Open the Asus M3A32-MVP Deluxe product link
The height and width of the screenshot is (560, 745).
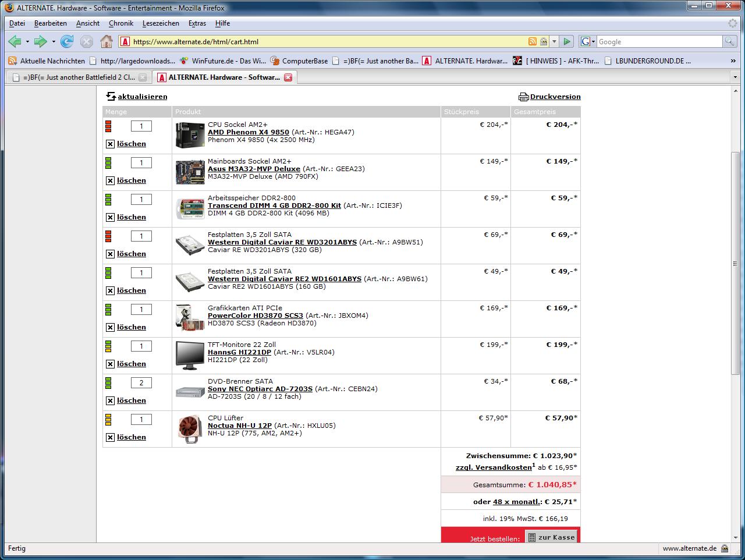point(254,169)
